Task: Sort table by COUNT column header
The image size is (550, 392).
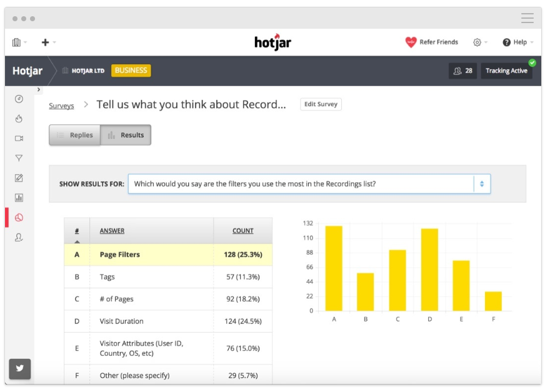Action: [242, 230]
